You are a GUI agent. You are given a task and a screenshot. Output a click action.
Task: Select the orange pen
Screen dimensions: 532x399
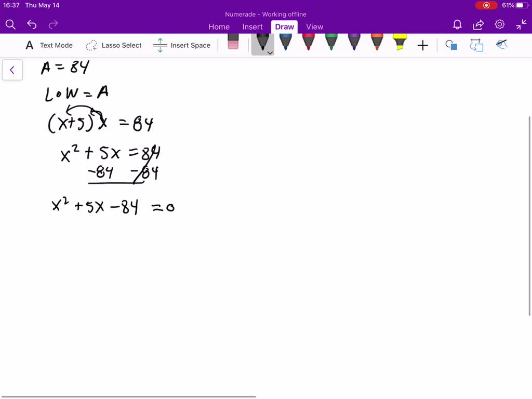coord(377,42)
